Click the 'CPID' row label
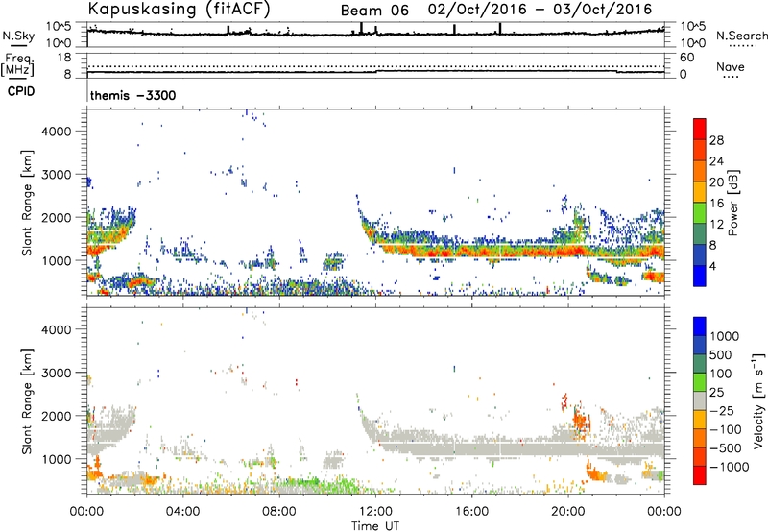 [21, 91]
